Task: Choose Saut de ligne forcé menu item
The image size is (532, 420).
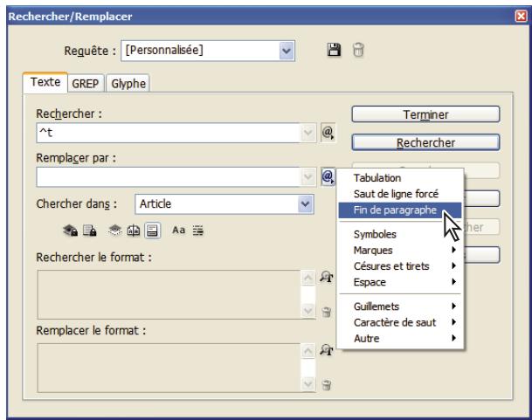Action: pos(400,194)
